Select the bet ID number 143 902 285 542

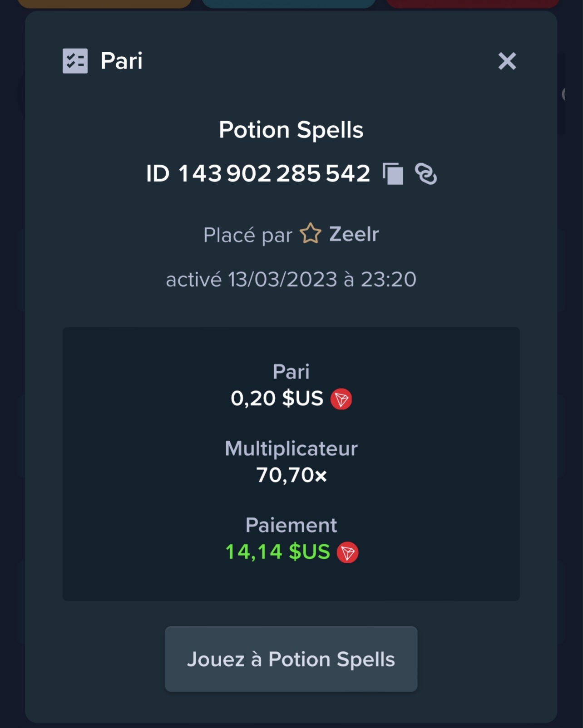click(x=274, y=174)
